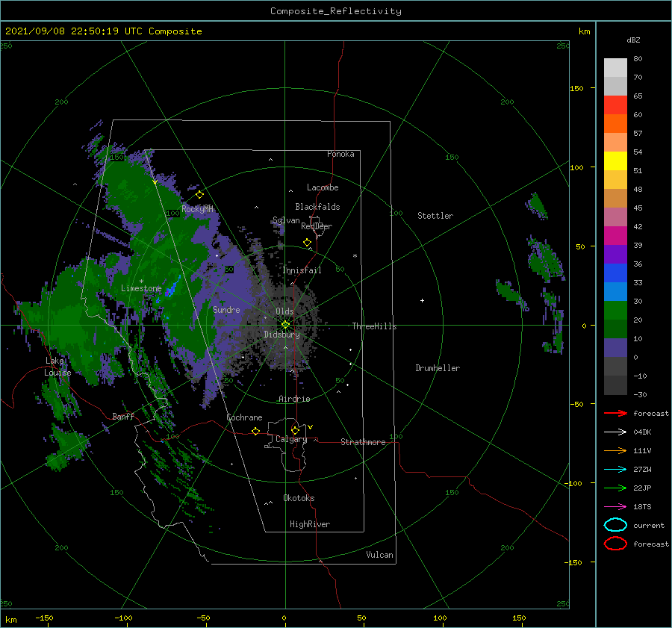Click the yellow diamond marker below RedDeer
Screen dimensions: 672x628
click(307, 243)
